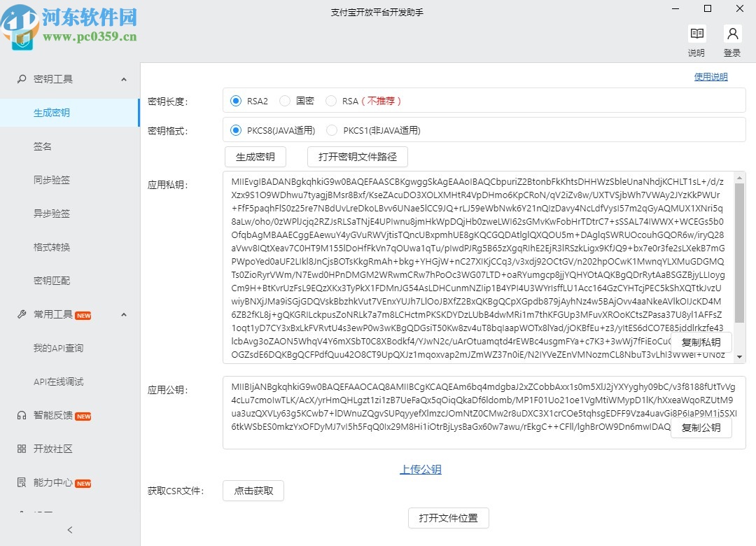This screenshot has width=756, height=546.
Task: Click the 获取CSR文件: label
Action: coord(176,491)
